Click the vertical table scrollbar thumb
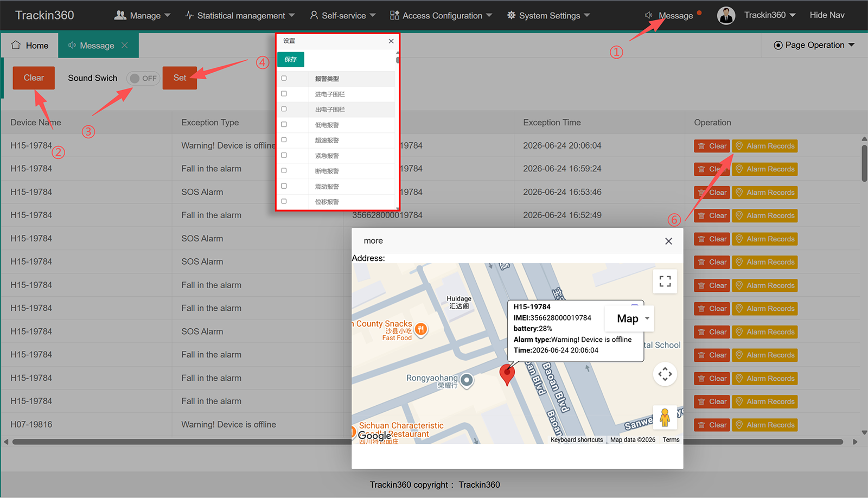Viewport: 868px width, 498px height. point(864,163)
